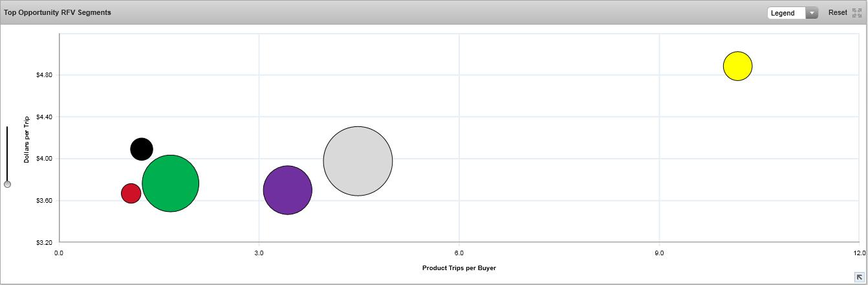Image resolution: width=868 pixels, height=285 pixels.
Task: Click the 6.0 x-axis tick label
Action: tap(459, 253)
